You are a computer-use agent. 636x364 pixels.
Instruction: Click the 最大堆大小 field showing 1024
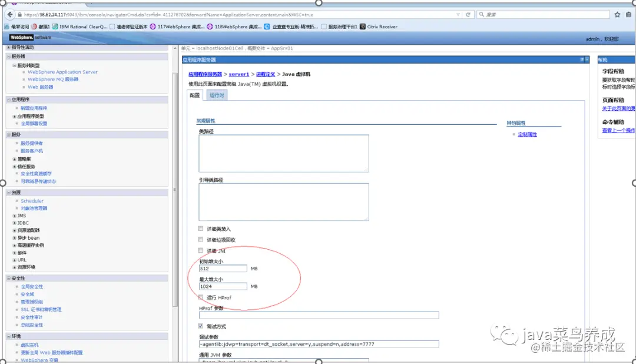(x=223, y=286)
